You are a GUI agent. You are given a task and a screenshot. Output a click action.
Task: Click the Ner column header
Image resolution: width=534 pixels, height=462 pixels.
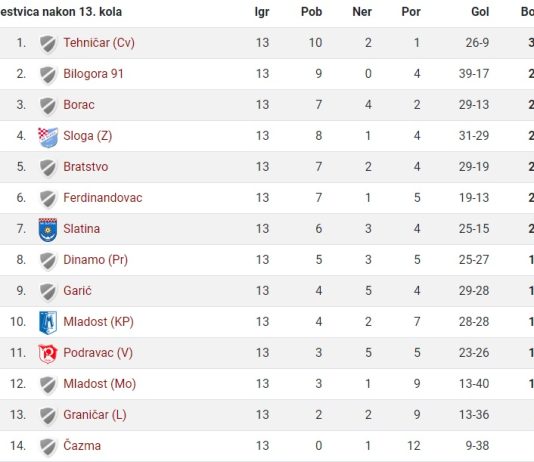[362, 12]
